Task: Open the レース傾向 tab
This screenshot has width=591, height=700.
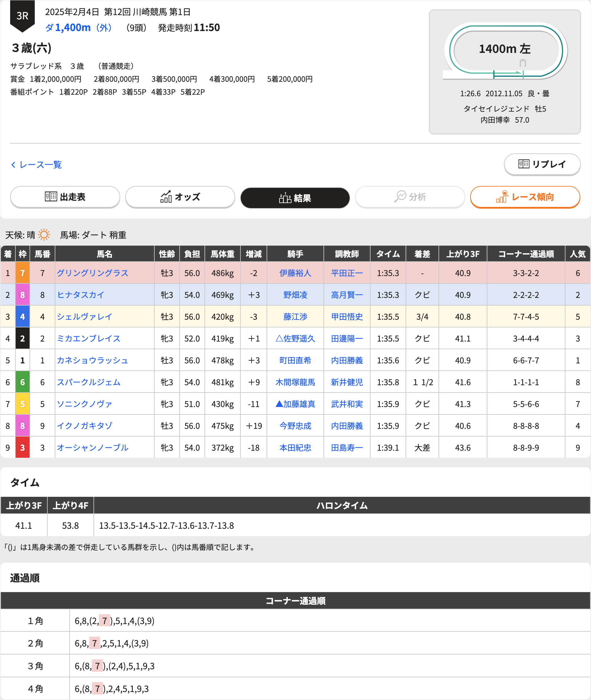Action: [x=525, y=197]
